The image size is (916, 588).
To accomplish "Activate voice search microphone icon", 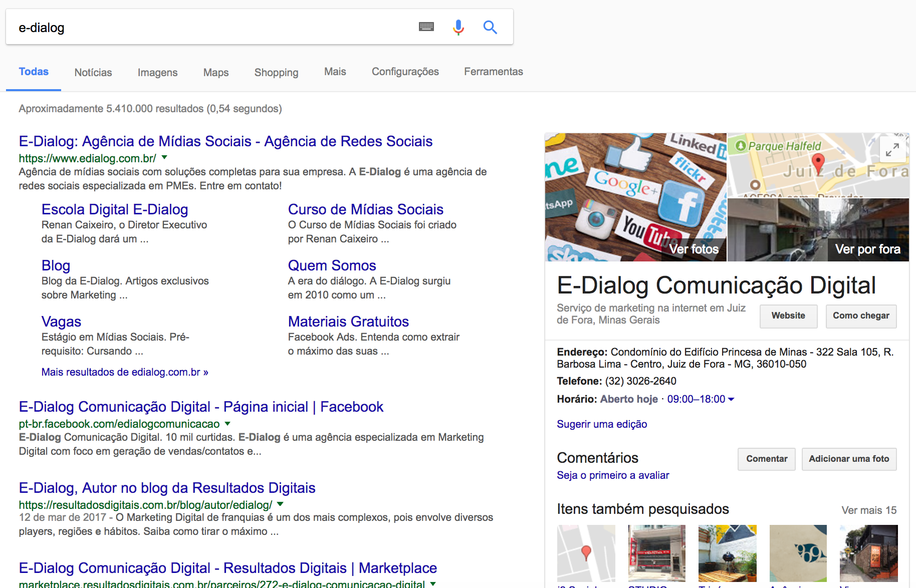I will (x=458, y=27).
